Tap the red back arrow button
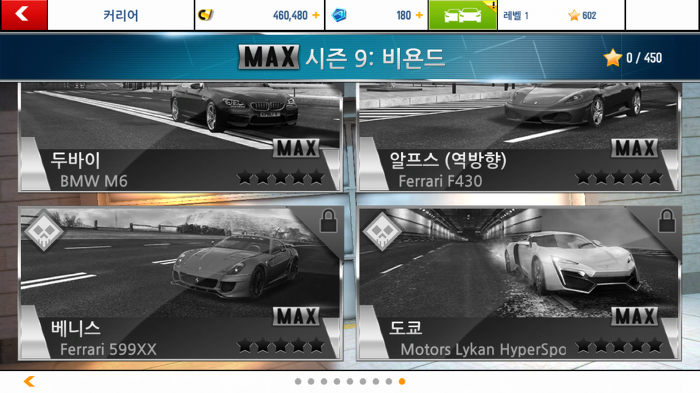The image size is (700, 393). tap(24, 15)
